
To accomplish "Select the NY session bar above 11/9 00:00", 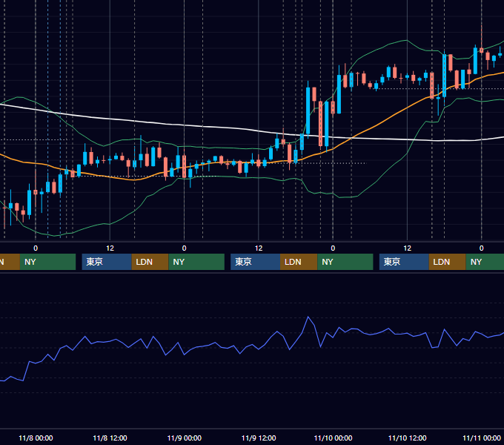I will click(x=196, y=262).
